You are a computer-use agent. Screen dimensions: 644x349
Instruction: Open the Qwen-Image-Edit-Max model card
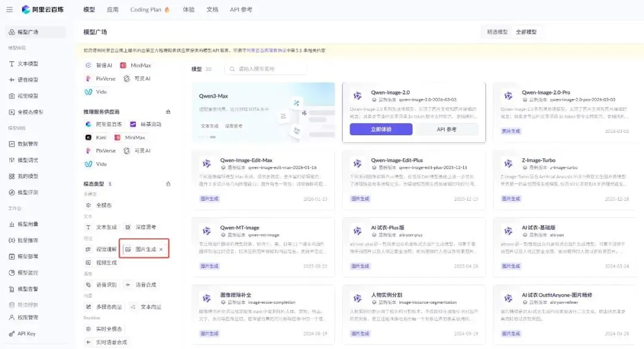click(x=264, y=180)
